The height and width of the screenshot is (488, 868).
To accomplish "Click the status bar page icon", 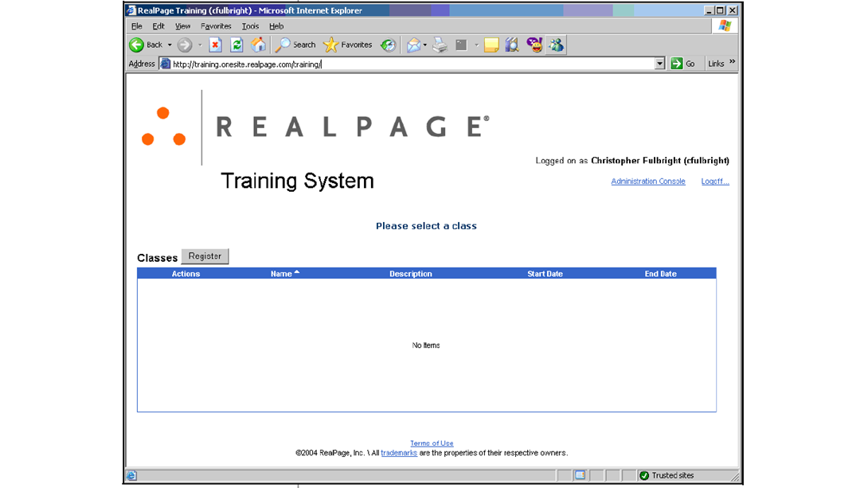I will tap(131, 475).
